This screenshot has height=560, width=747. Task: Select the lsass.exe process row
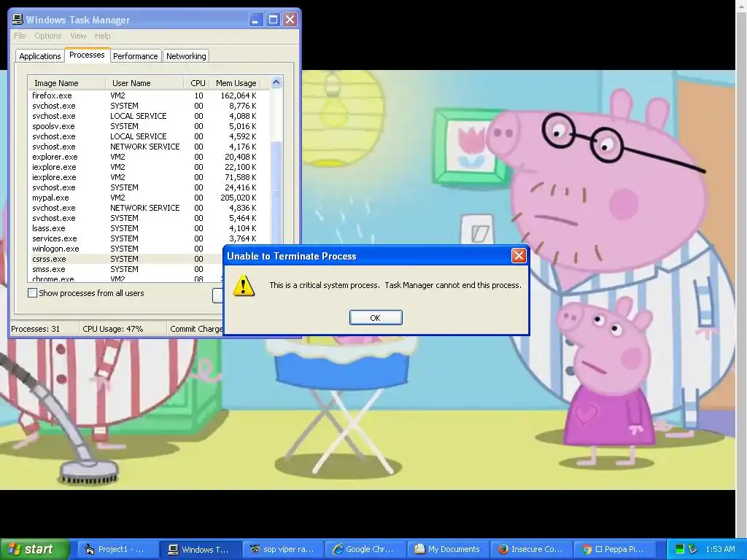click(149, 228)
